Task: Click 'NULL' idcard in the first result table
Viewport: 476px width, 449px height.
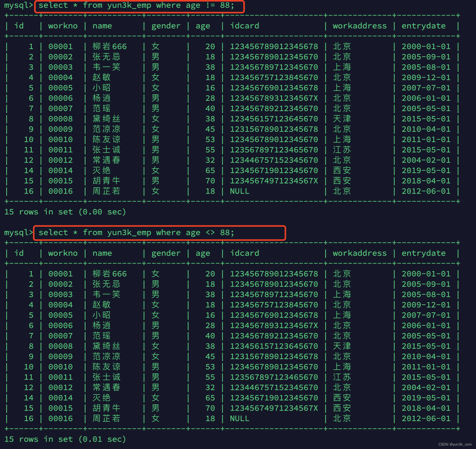Action: [x=240, y=191]
